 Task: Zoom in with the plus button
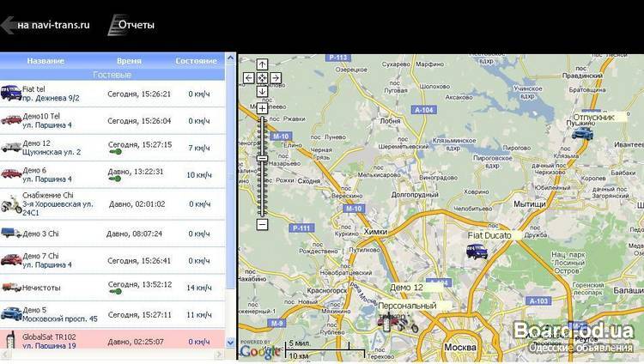[x=262, y=108]
